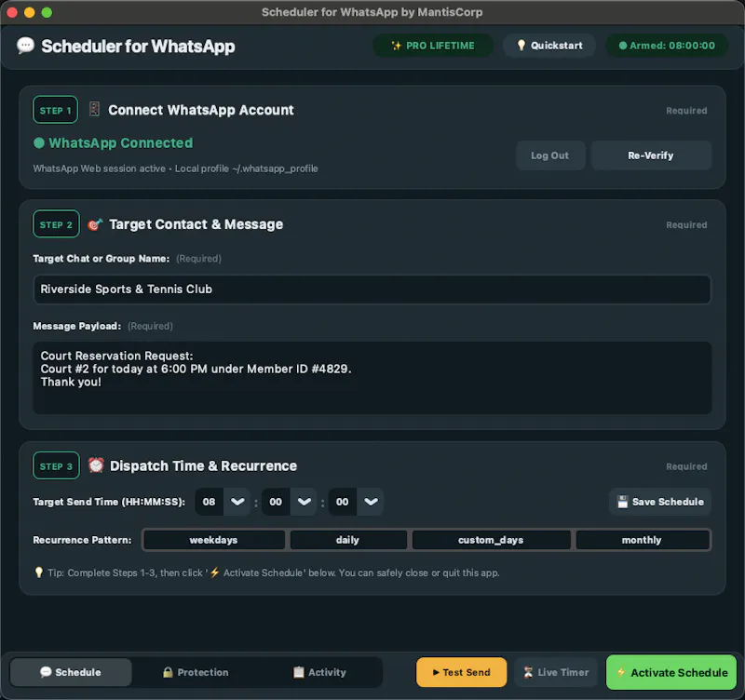
Task: Click the 'Message Payload:' label
Action: (x=77, y=326)
